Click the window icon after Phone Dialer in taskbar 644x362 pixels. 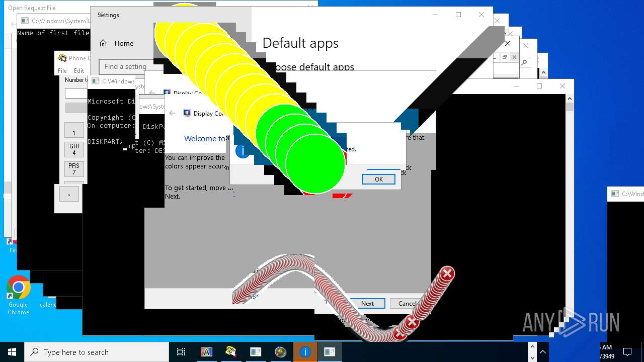256,352
